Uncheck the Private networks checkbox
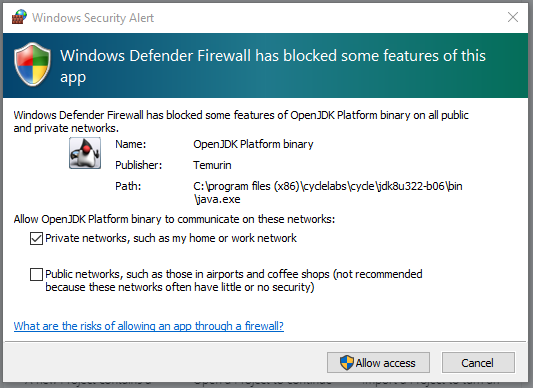Image resolution: width=533 pixels, height=388 pixels. tap(36, 238)
